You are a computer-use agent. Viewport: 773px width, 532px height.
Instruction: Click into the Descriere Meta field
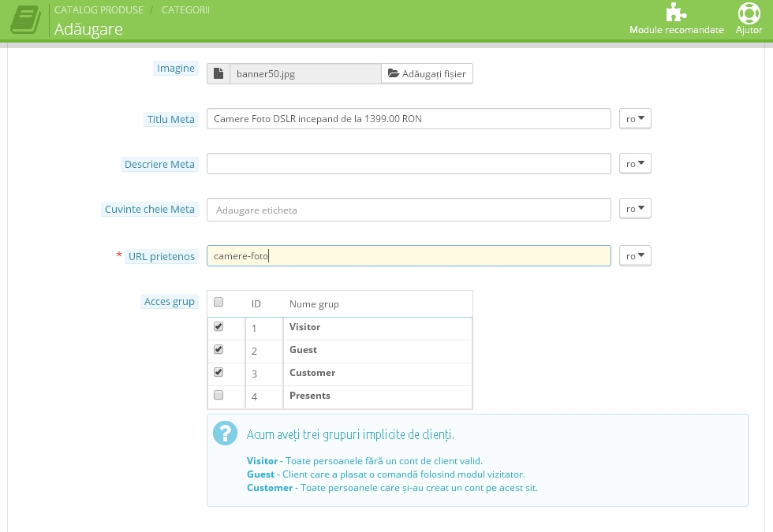tap(408, 164)
